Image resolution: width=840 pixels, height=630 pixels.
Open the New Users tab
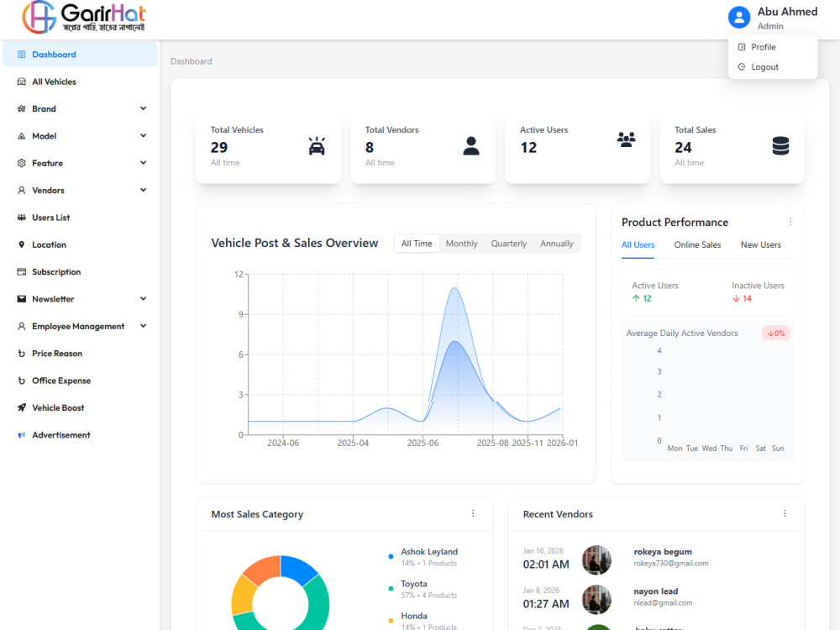point(761,244)
